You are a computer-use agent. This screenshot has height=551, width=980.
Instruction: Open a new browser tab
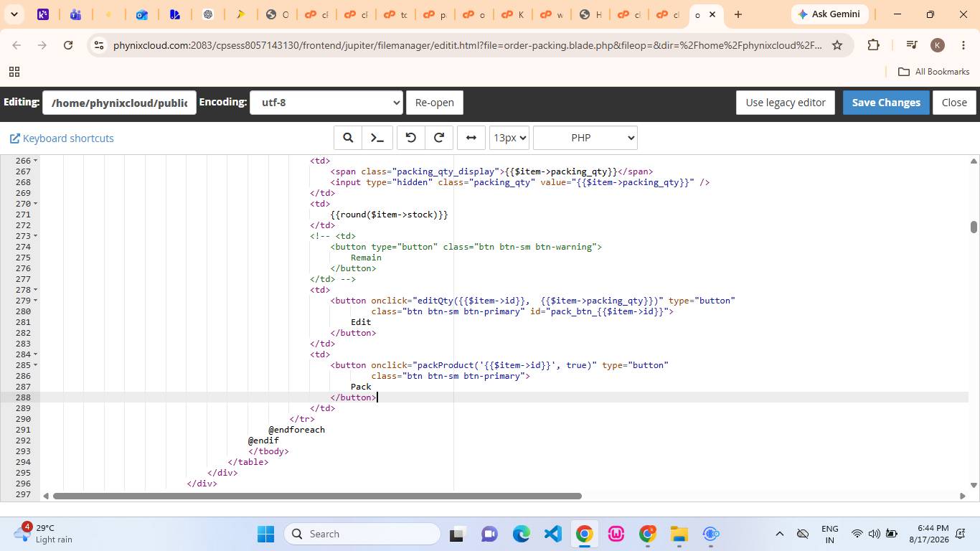(738, 14)
